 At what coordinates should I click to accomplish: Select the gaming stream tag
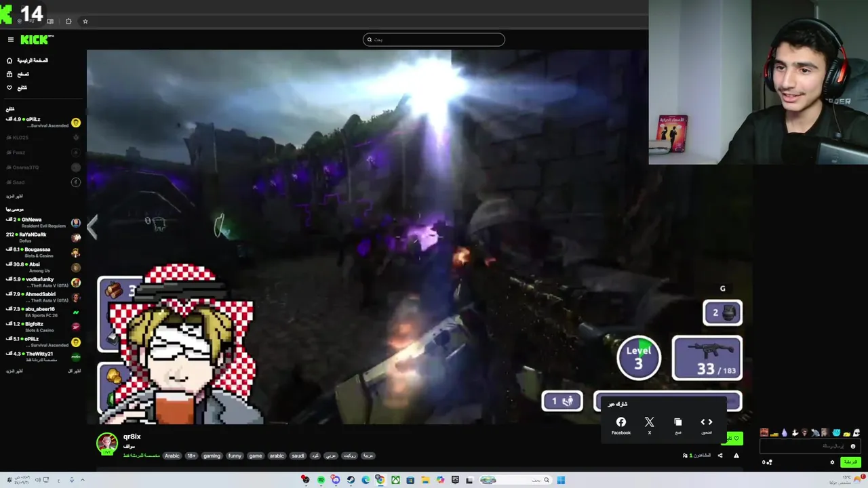point(212,455)
